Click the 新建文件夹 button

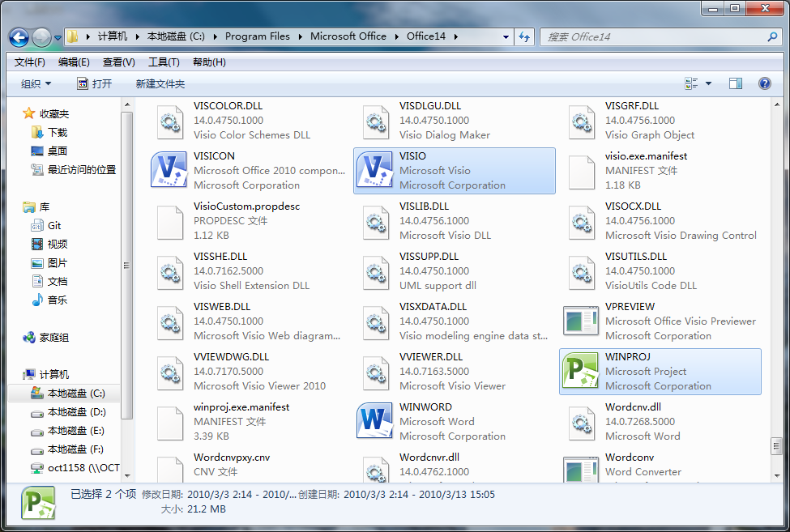click(160, 83)
